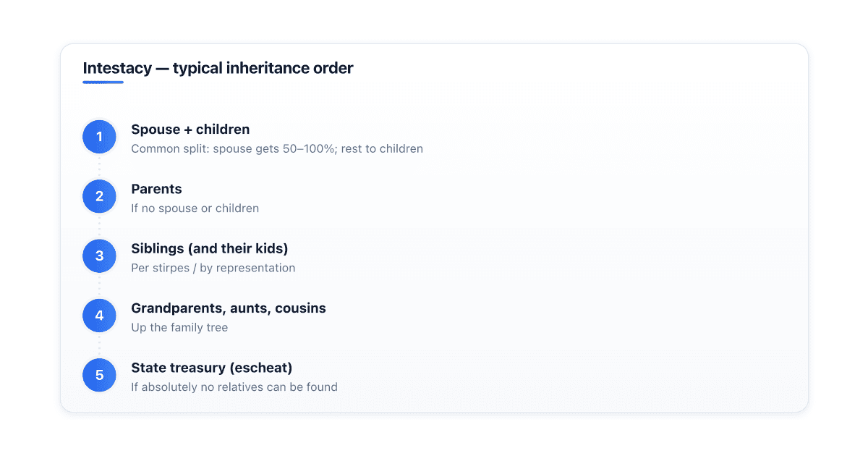Viewport: 868px width, 456px height.
Task: Click the 'Intestacy — typical inheritance order' title
Action: pyautogui.click(x=218, y=68)
